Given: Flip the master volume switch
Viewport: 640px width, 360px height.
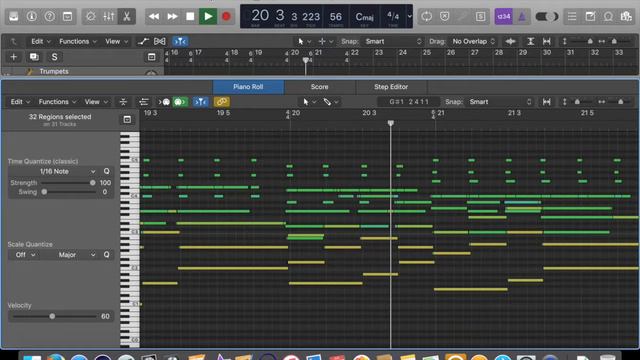Looking at the screenshot, I should pyautogui.click(x=547, y=16).
